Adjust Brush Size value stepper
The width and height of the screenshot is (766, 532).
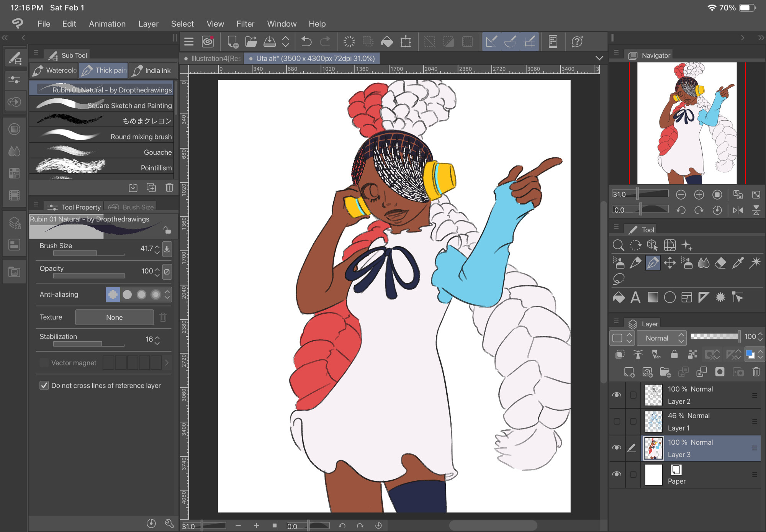click(157, 249)
